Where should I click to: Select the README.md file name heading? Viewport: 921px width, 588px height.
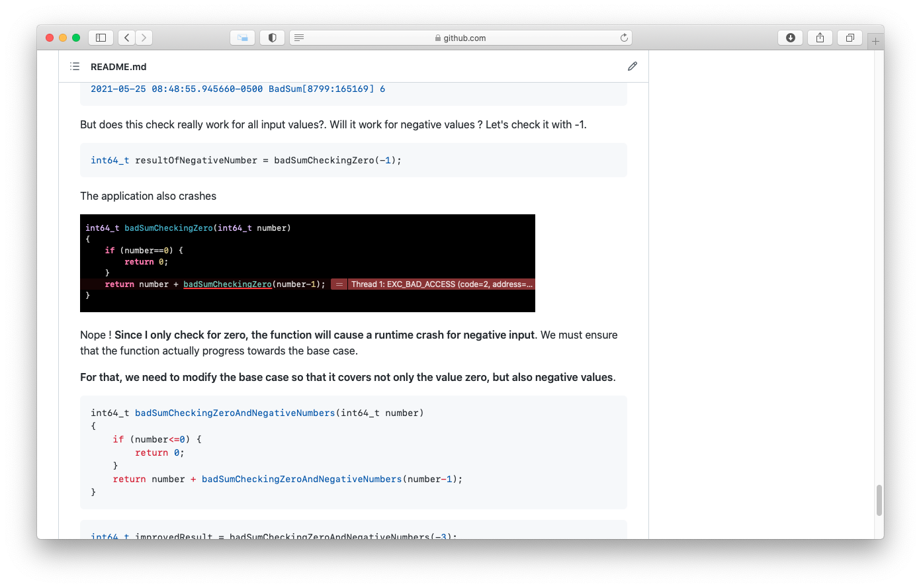coord(118,66)
